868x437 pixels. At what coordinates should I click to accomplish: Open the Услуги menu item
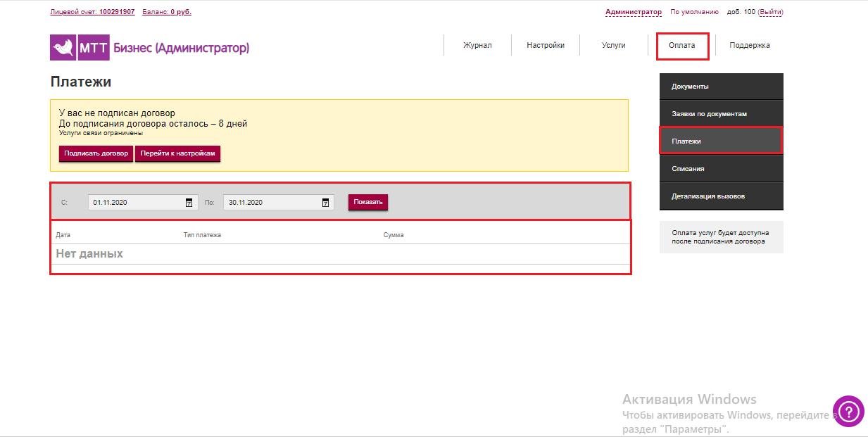pos(614,45)
